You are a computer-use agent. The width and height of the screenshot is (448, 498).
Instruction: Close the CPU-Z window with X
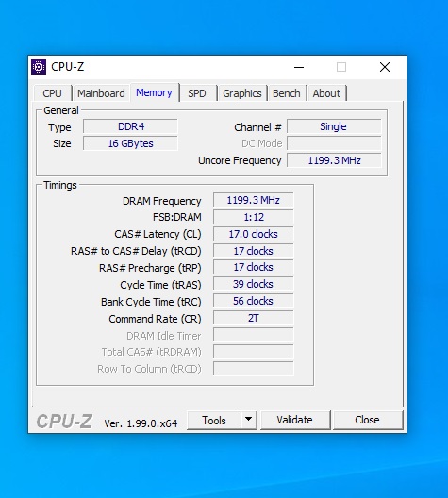point(385,67)
